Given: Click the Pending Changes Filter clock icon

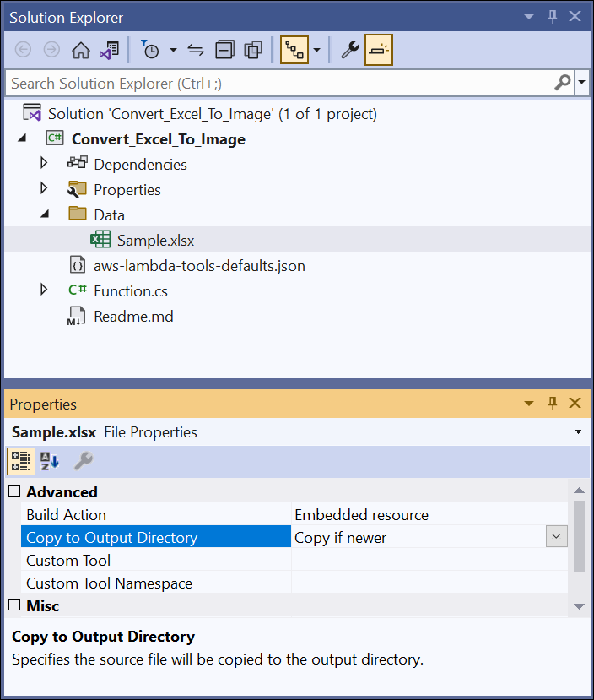Looking at the screenshot, I should click(150, 51).
